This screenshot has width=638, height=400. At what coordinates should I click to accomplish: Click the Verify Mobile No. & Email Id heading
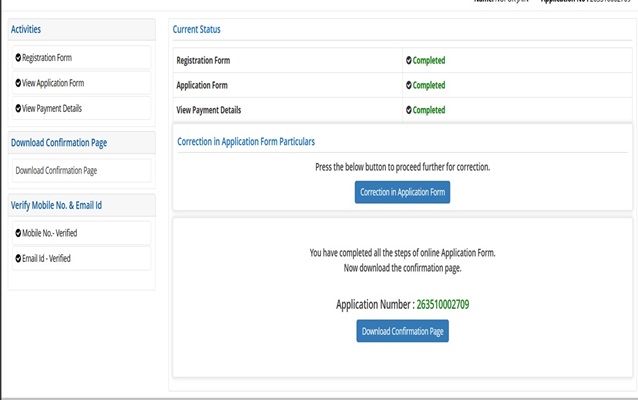tap(56, 205)
